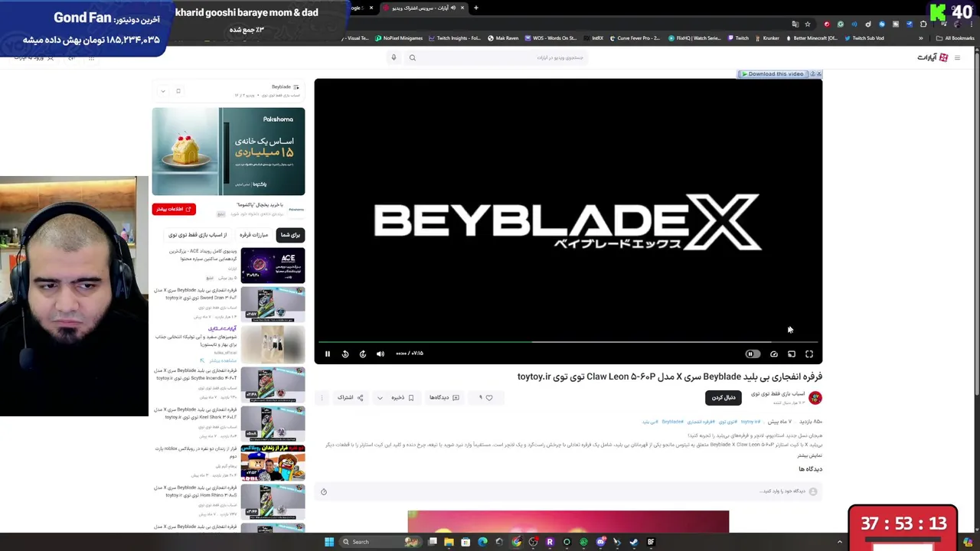Viewport: 980px width, 551px height.
Task: Open Steam from the taskbar
Action: tap(634, 542)
